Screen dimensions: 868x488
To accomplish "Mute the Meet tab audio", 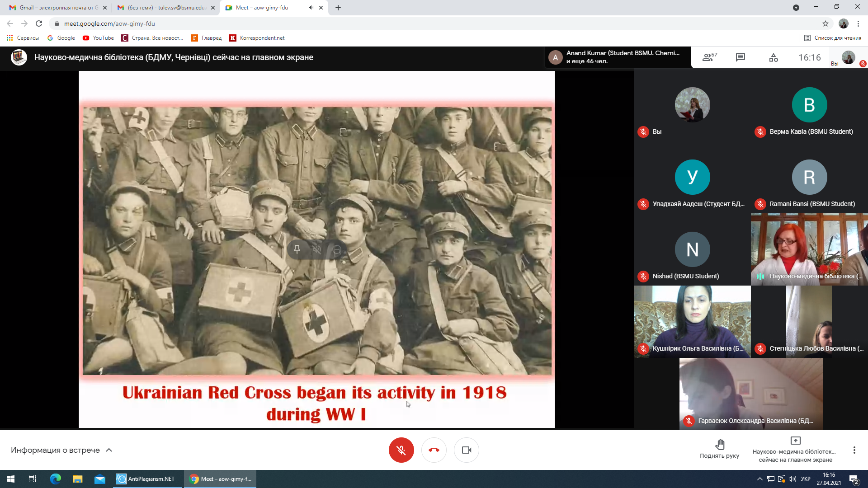I will tap(311, 8).
